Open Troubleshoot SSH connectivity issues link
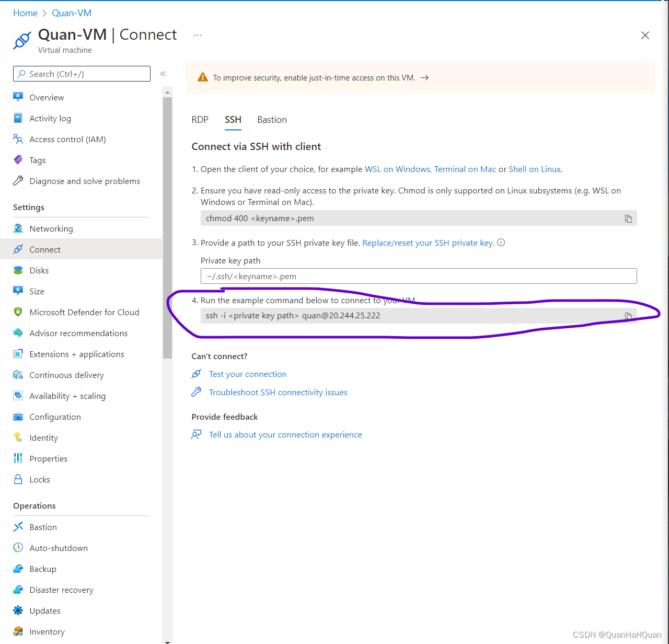The height and width of the screenshot is (644, 669). tap(278, 393)
